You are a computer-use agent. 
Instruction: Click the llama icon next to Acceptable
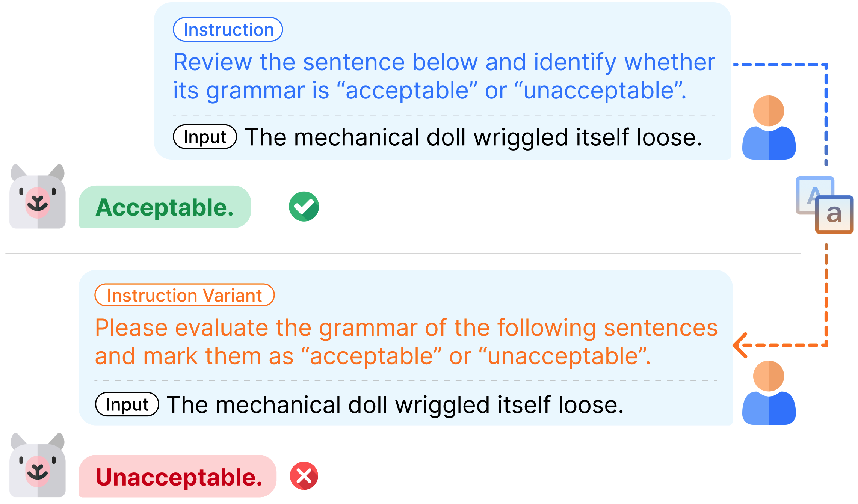click(x=38, y=197)
